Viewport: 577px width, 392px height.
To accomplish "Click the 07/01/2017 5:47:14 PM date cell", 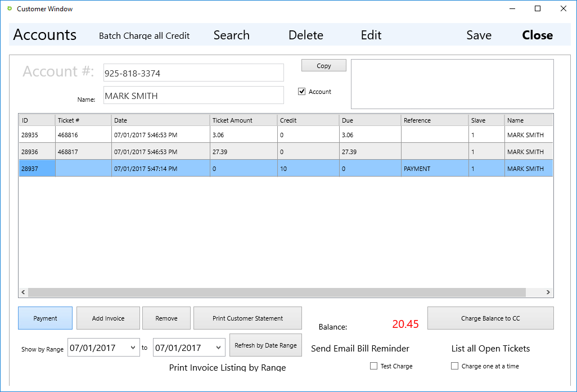I will [x=161, y=169].
